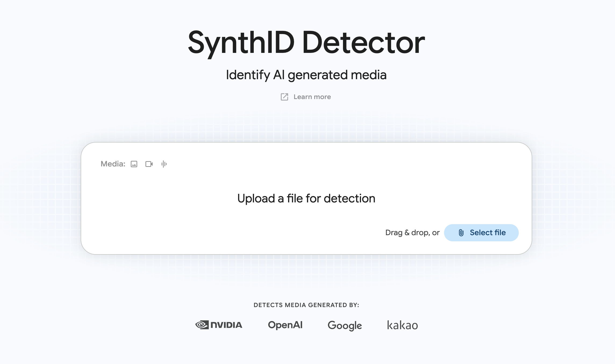The height and width of the screenshot is (364, 615).
Task: Click the audio waveform media icon
Action: [x=164, y=164]
